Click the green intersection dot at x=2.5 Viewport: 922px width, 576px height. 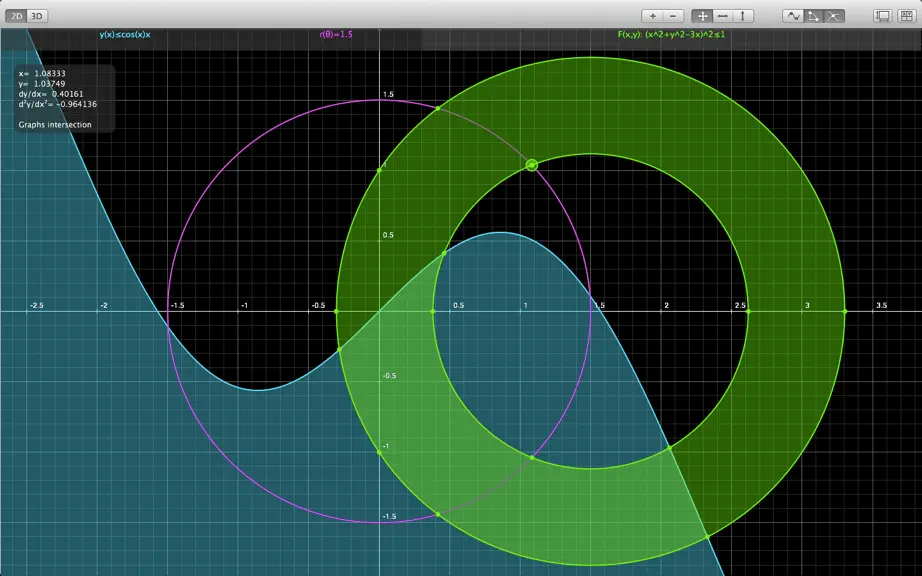[x=748, y=312]
